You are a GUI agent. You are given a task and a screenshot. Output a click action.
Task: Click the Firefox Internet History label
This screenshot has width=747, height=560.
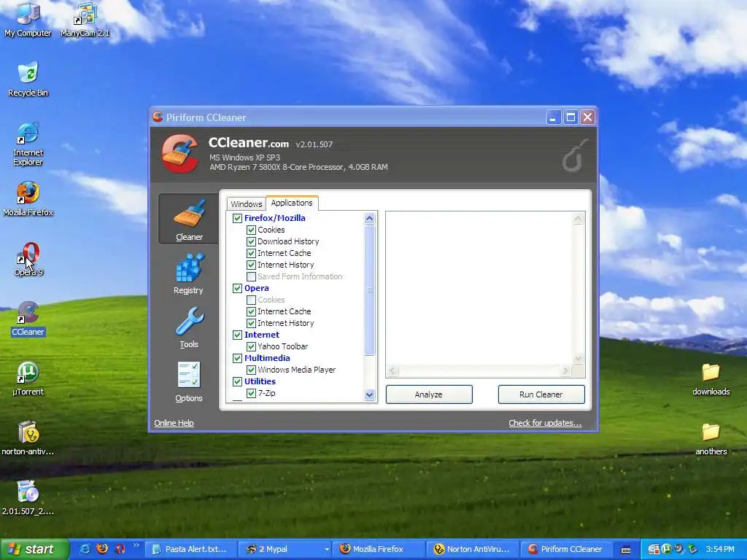[x=285, y=265]
